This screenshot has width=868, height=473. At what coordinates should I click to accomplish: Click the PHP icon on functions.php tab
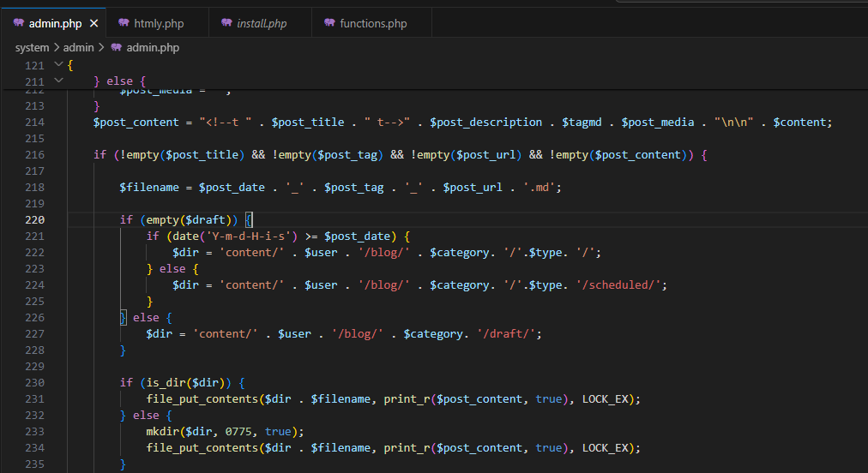tap(329, 23)
